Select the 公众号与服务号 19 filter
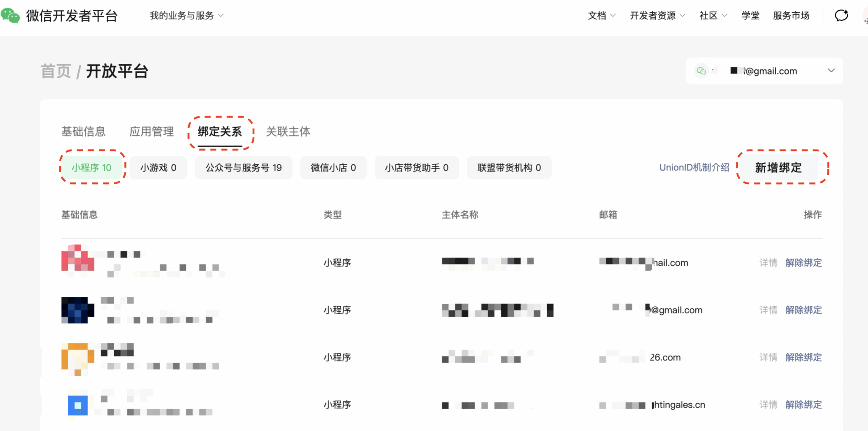 coord(243,168)
